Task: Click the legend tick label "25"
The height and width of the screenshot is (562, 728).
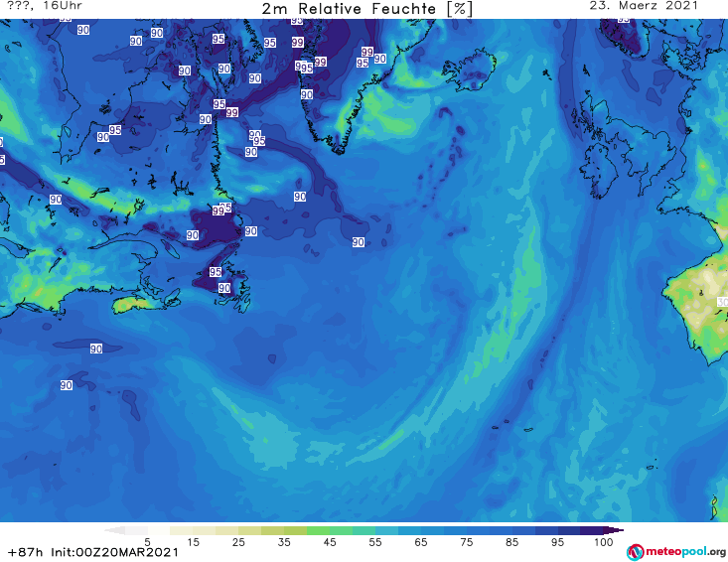Action: click(238, 542)
